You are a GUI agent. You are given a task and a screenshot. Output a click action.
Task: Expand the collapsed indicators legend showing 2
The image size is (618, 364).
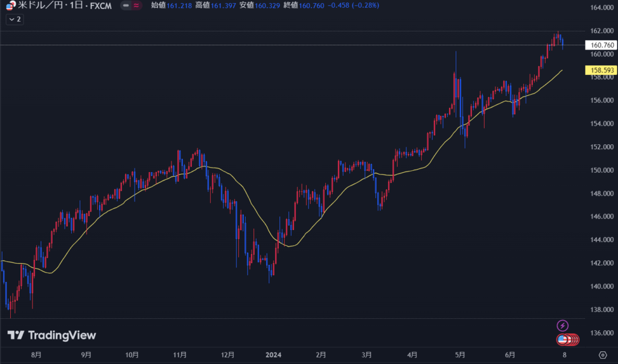[14, 19]
